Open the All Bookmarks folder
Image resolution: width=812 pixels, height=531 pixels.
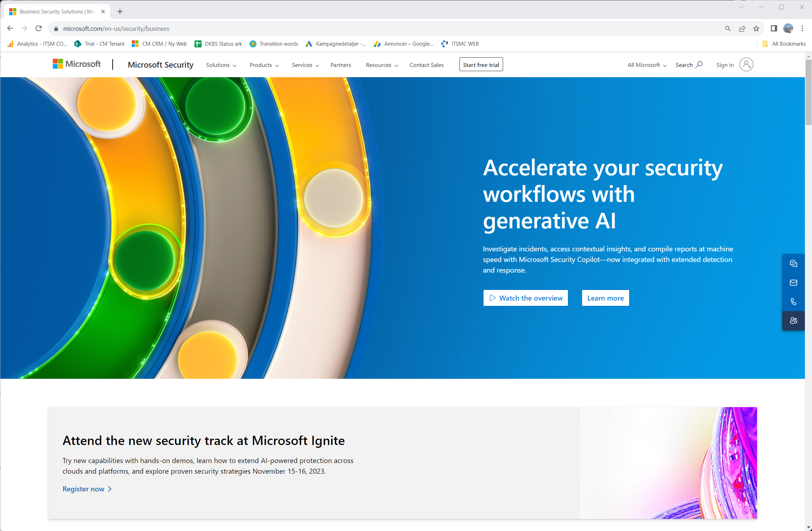click(x=784, y=44)
